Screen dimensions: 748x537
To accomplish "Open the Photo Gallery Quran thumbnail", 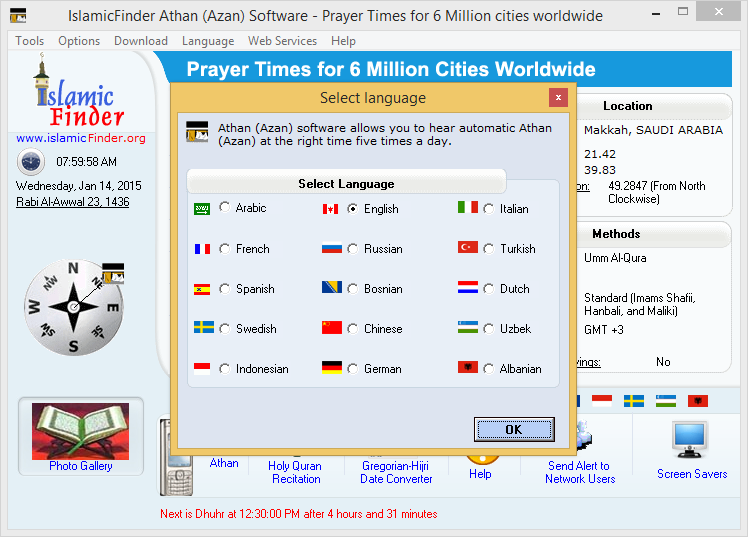I will 80,430.
